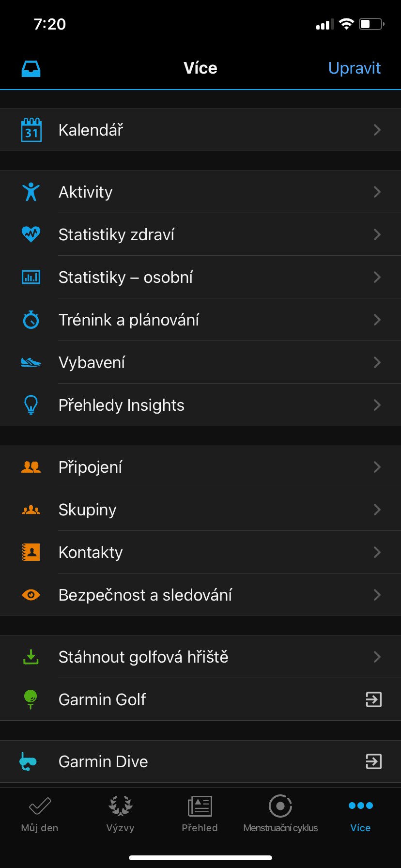The image size is (401, 868).
Task: Tap the Kalendář calendar icon
Action: coord(31,130)
